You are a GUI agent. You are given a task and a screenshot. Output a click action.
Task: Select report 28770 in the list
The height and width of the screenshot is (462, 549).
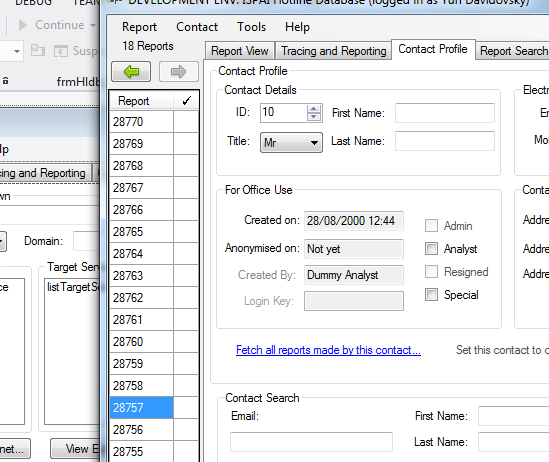141,121
